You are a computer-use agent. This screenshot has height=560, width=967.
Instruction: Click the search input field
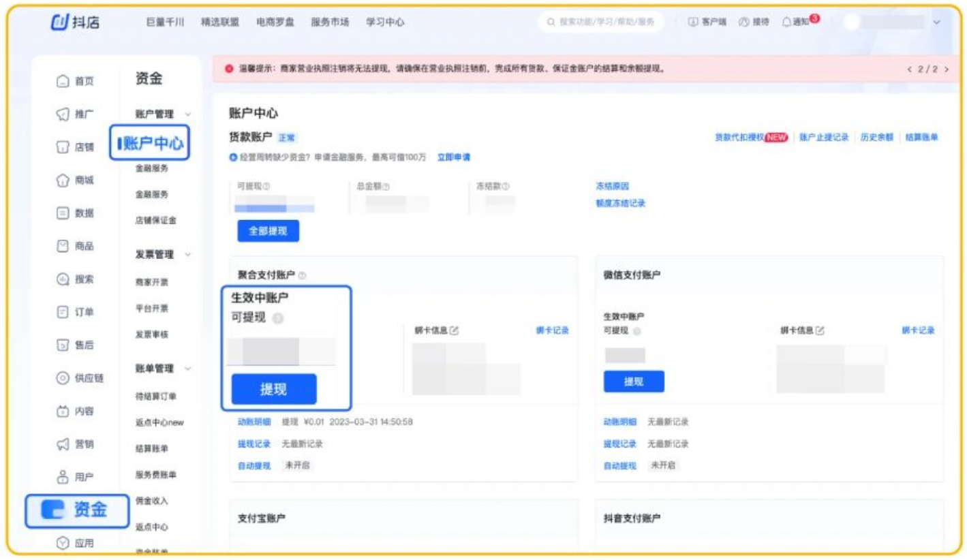pyautogui.click(x=605, y=22)
